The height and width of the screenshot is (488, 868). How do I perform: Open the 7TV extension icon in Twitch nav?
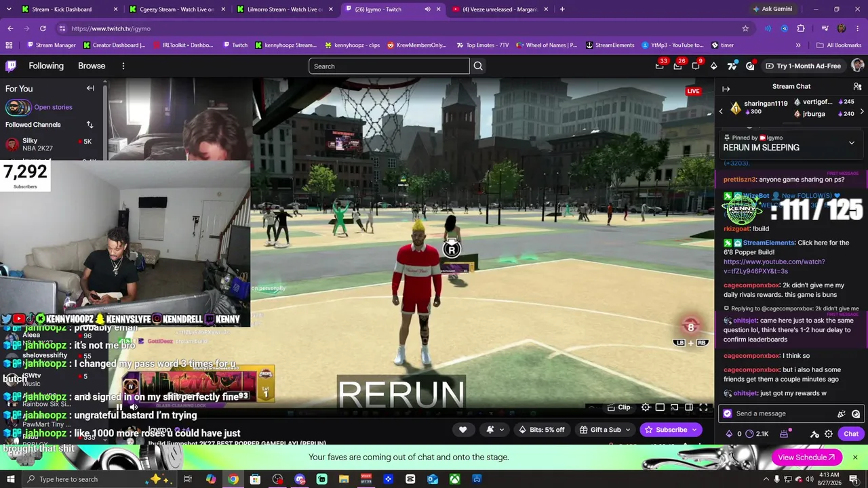click(x=732, y=66)
